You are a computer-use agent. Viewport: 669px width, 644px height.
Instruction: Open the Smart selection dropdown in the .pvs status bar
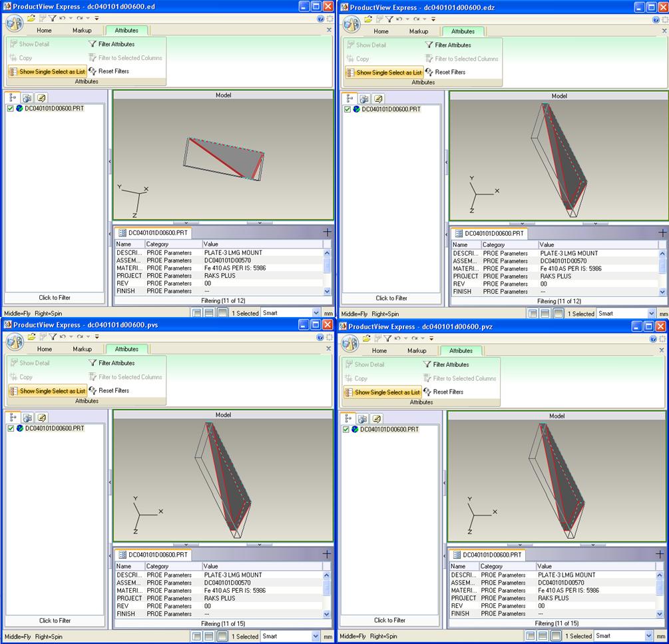(x=316, y=636)
